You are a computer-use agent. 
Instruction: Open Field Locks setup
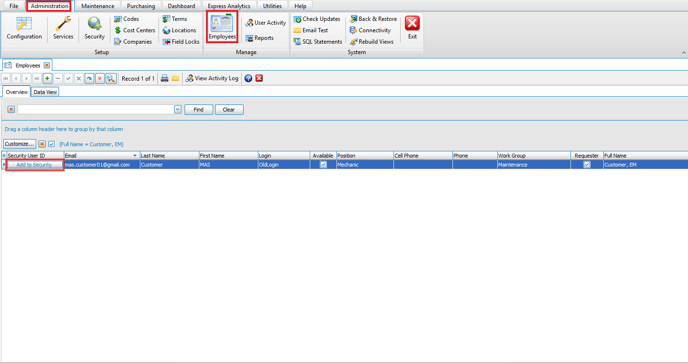coord(181,42)
